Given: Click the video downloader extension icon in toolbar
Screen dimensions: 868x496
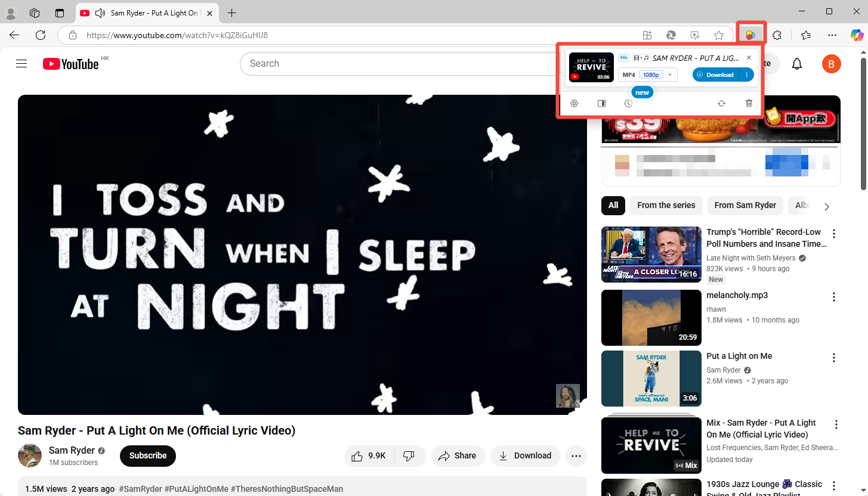Looking at the screenshot, I should click(750, 35).
